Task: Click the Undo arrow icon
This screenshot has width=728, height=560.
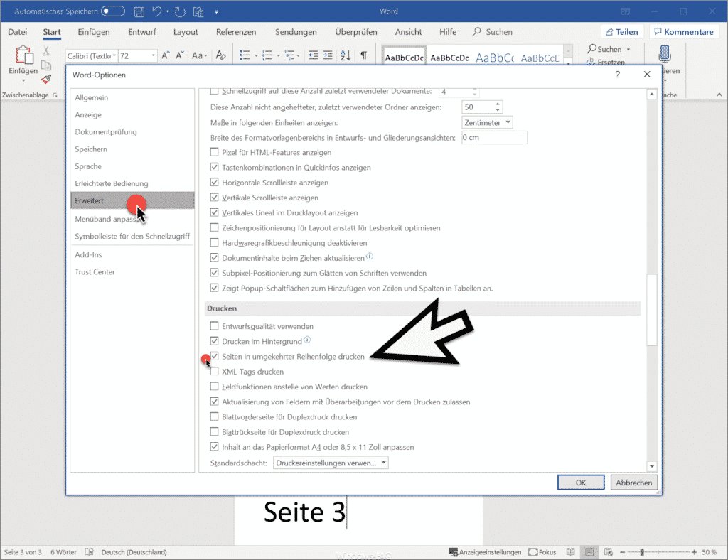Action: pos(157,11)
